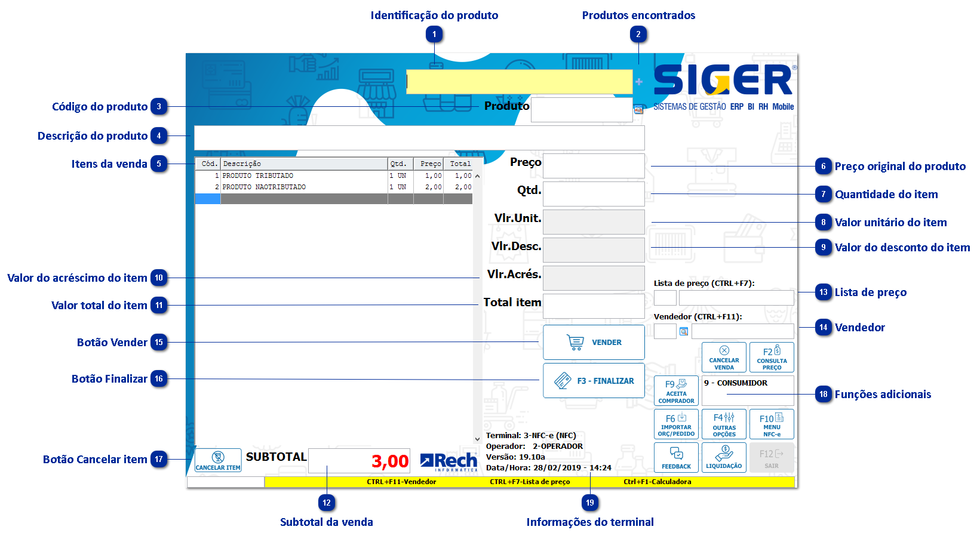
Task: Click the items list scroll down arrow
Action: click(477, 439)
